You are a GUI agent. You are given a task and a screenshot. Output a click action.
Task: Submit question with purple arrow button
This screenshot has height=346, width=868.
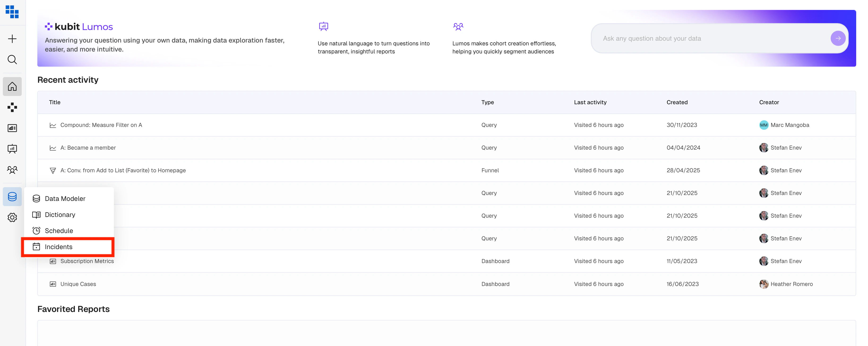(838, 39)
